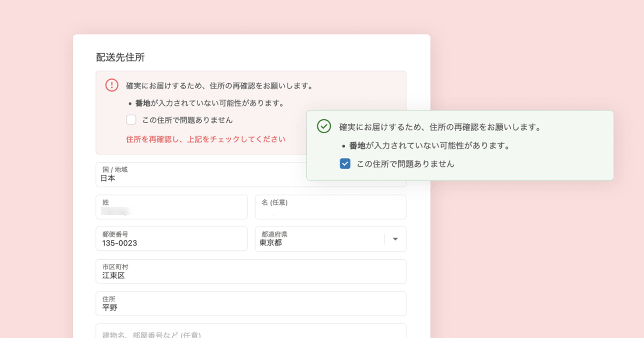Click the 国 / 地域 field showing 日本
The height and width of the screenshot is (338, 644).
pos(201,175)
